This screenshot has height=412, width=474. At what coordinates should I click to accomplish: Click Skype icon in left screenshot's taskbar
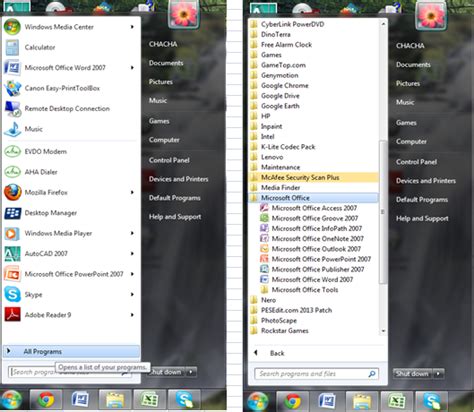[x=184, y=400]
